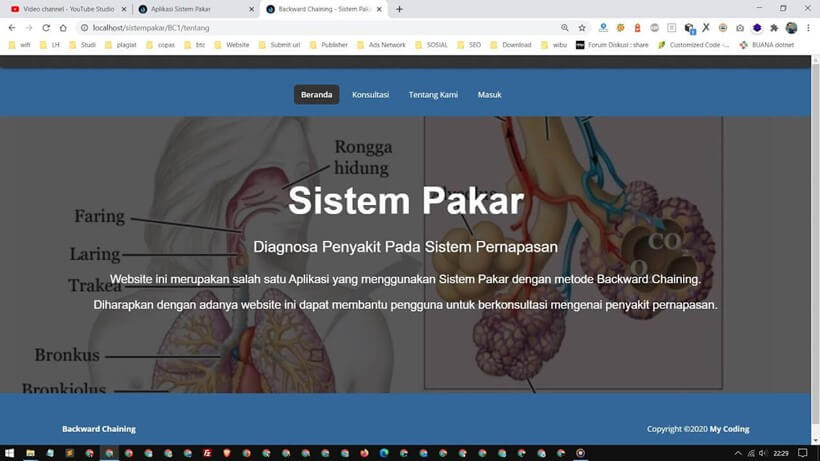
Task: Reload the current page
Action: click(45, 28)
